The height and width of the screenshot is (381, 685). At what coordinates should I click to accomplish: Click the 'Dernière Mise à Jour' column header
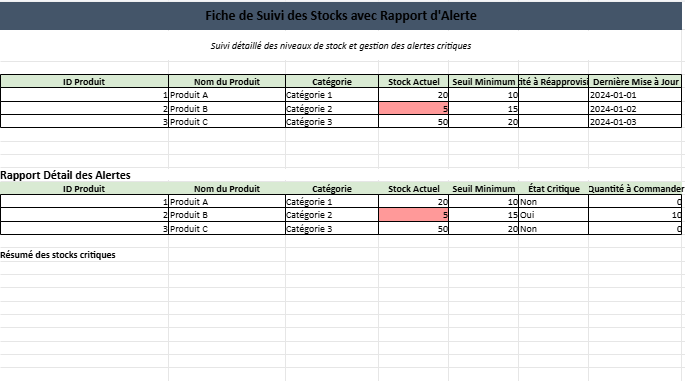(635, 82)
